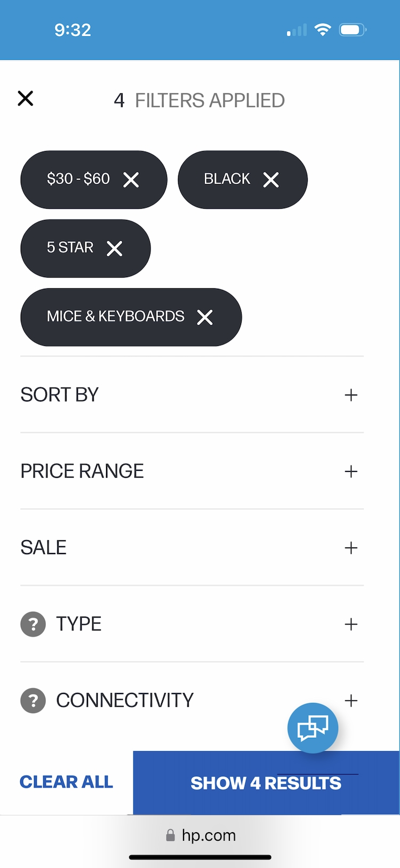Remove the 5 STAR rating filter
The image size is (400, 868).
pyautogui.click(x=115, y=249)
